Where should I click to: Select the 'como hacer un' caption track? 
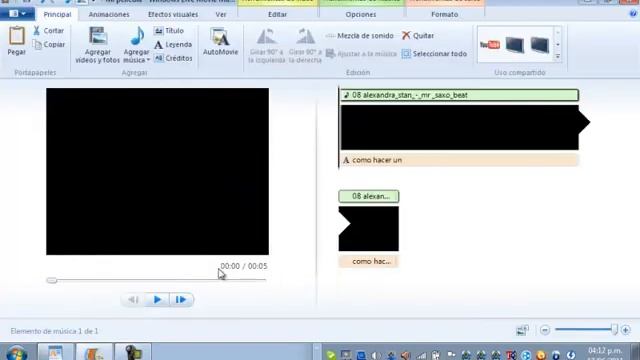point(459,160)
